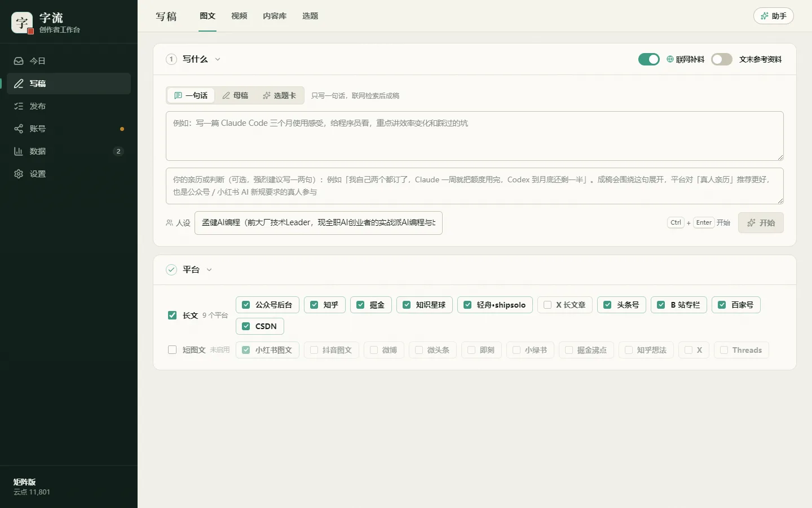Click the 人设 people icon
This screenshot has height=508, width=812.
(169, 223)
